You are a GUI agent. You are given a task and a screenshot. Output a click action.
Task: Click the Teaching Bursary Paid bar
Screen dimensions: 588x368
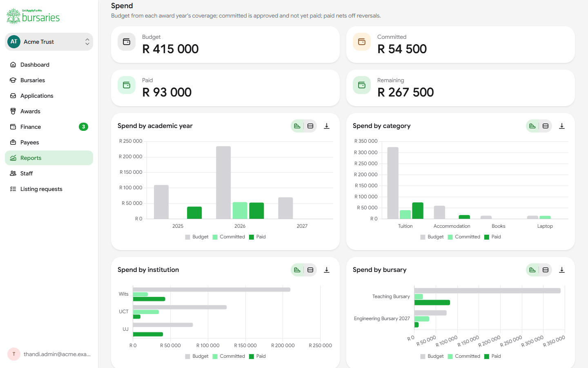[x=432, y=303]
